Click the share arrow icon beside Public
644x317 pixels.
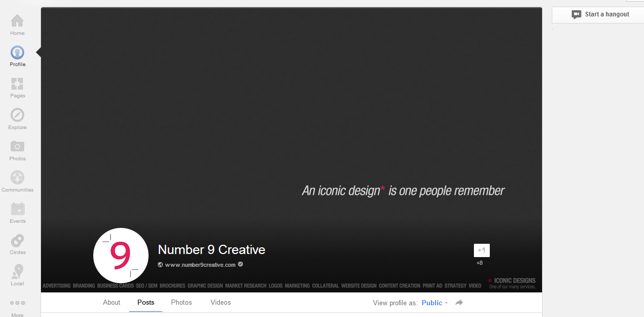459,303
